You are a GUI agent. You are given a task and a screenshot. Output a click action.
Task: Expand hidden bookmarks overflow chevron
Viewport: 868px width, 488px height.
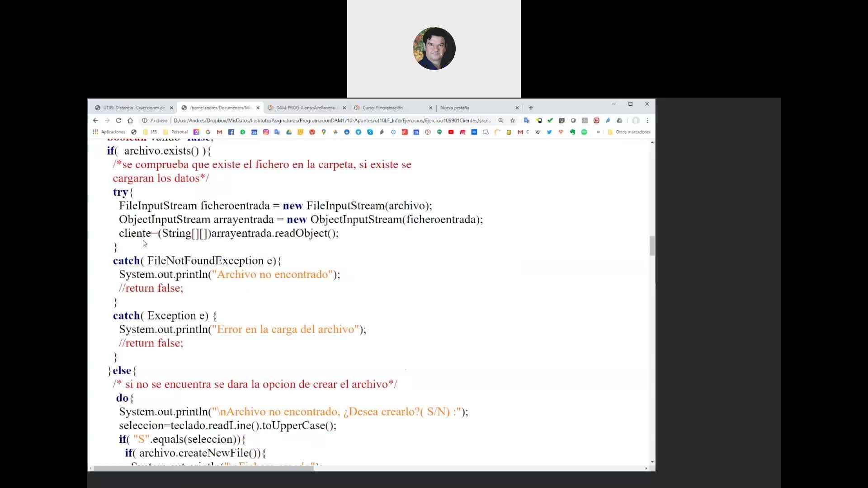598,132
